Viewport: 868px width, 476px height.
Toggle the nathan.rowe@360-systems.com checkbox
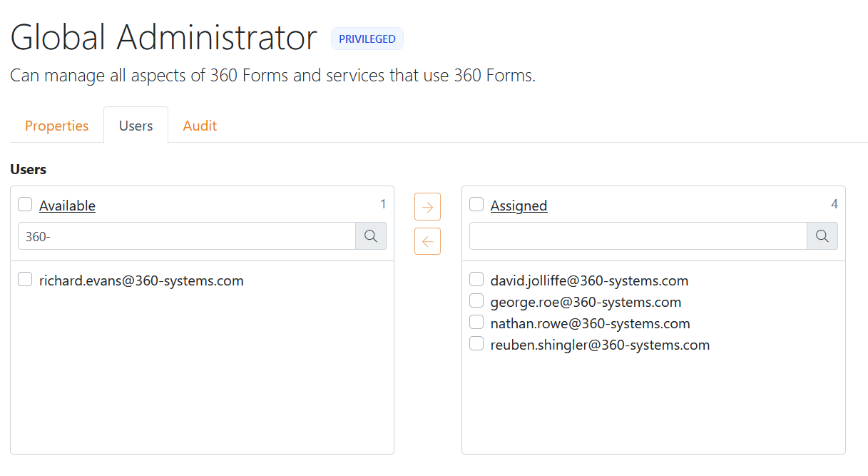pos(476,323)
